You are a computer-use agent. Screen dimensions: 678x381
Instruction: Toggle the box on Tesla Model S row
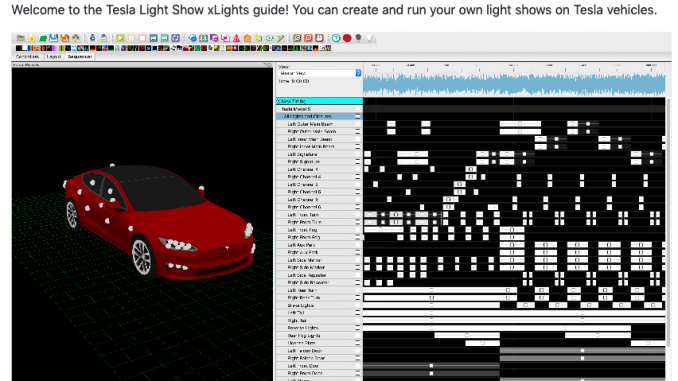[x=358, y=109]
